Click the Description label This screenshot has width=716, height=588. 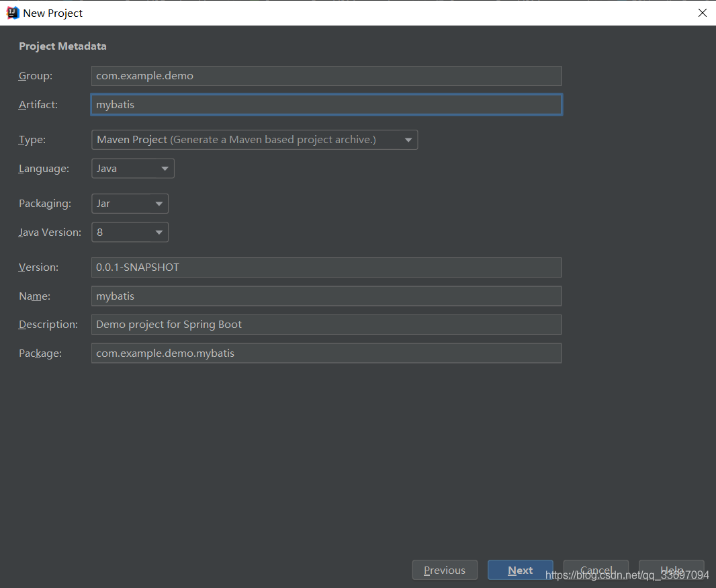click(48, 325)
